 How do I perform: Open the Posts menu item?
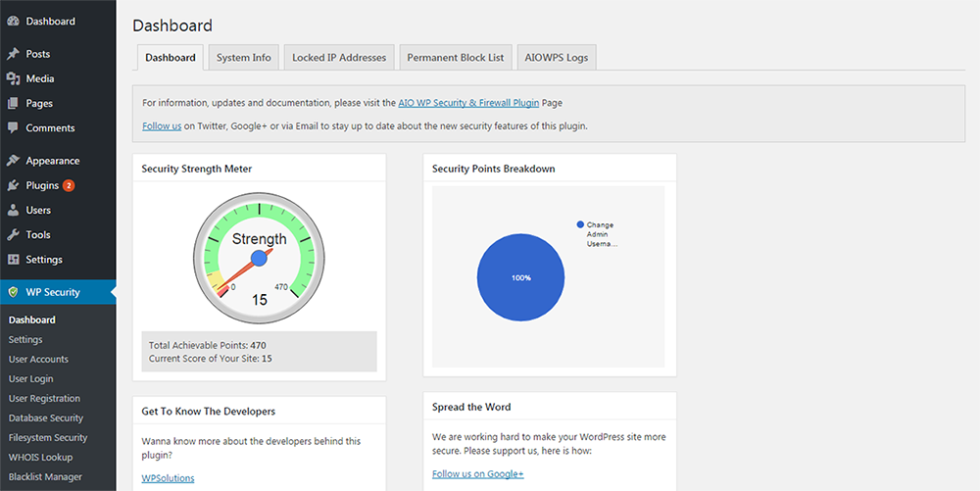[x=37, y=54]
